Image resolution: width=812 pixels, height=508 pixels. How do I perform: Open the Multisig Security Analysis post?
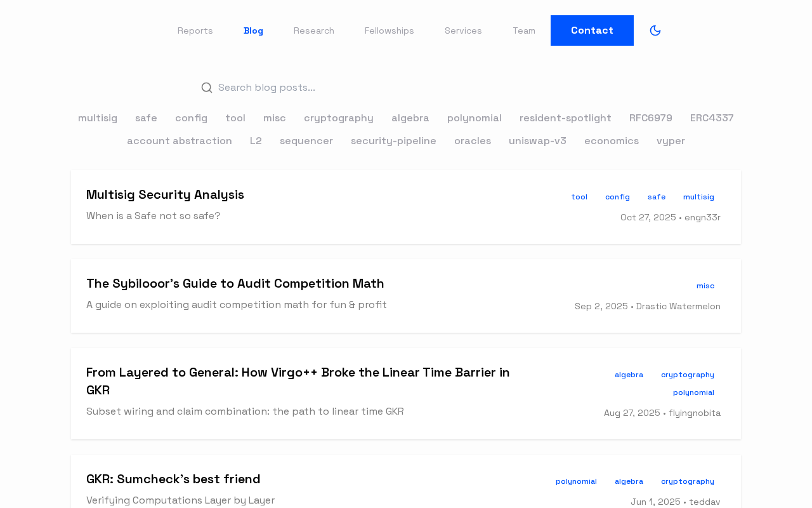165,195
